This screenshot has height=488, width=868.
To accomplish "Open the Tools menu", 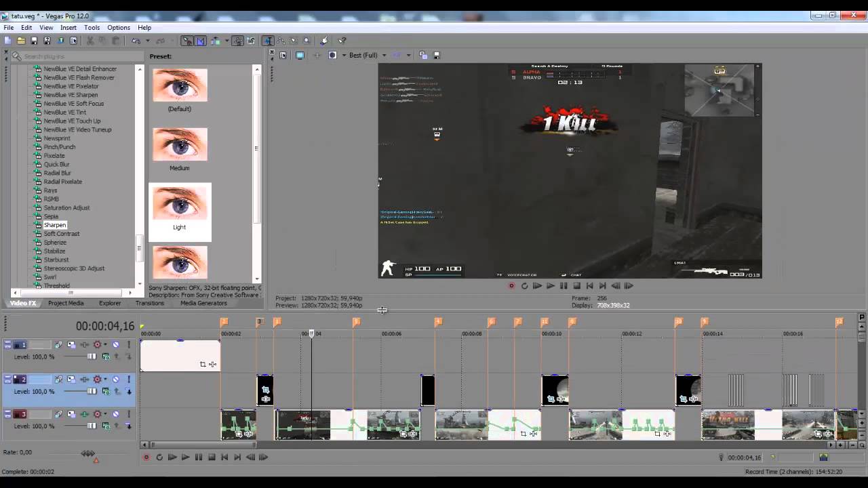I will (92, 28).
